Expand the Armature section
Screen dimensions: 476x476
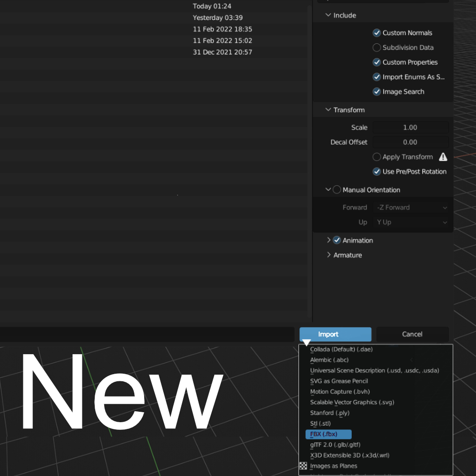328,255
